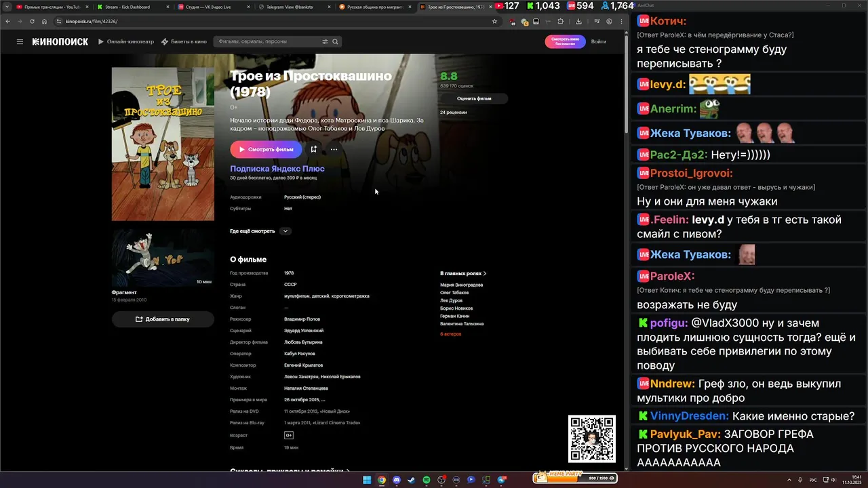Click the мультфильм genre link
This screenshot has width=868, height=488.
pos(298,296)
